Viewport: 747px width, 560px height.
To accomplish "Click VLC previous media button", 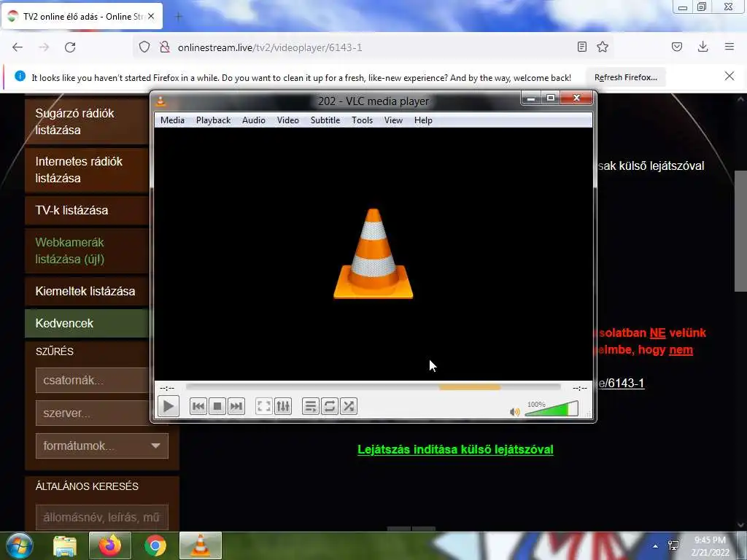I will [198, 406].
